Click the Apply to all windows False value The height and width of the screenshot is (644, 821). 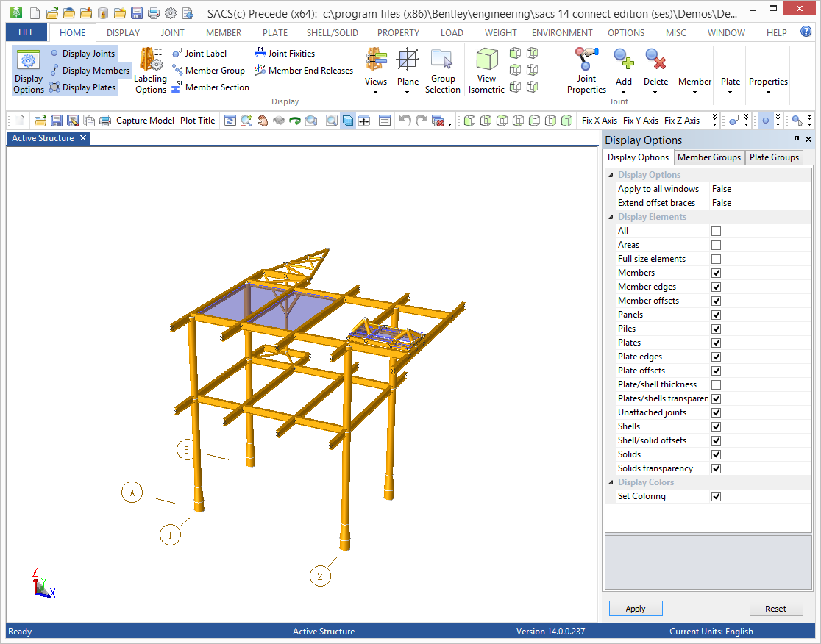pos(760,189)
